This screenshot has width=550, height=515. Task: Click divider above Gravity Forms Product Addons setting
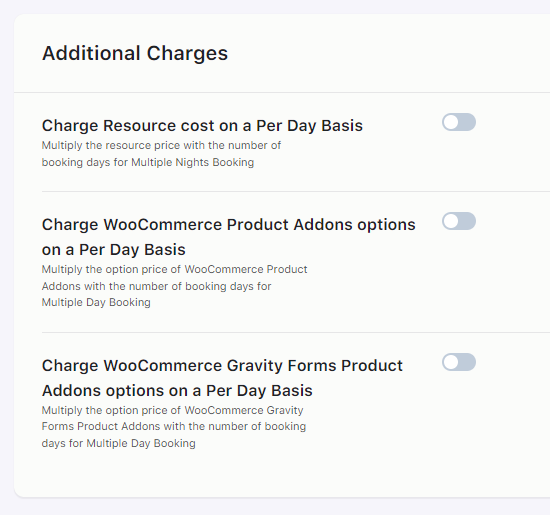click(x=296, y=332)
